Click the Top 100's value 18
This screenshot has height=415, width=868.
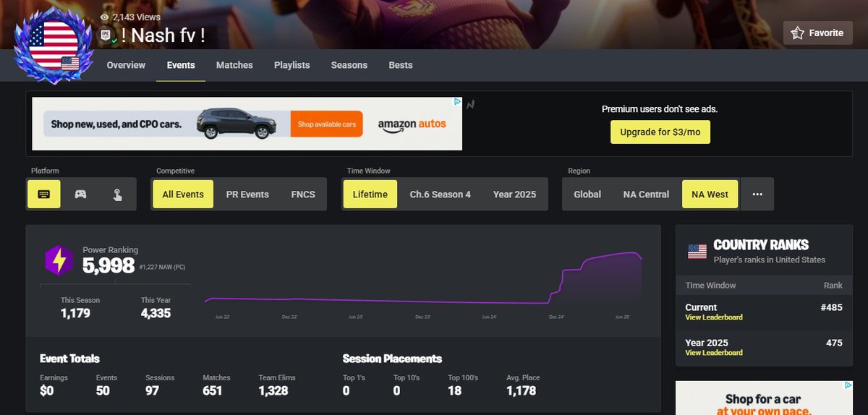click(454, 390)
